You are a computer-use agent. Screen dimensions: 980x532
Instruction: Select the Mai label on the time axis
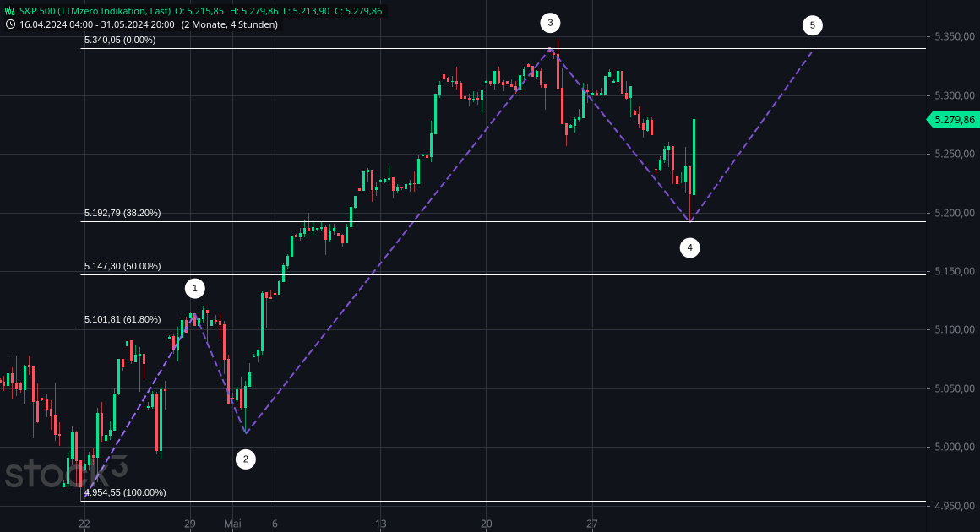[x=232, y=524]
